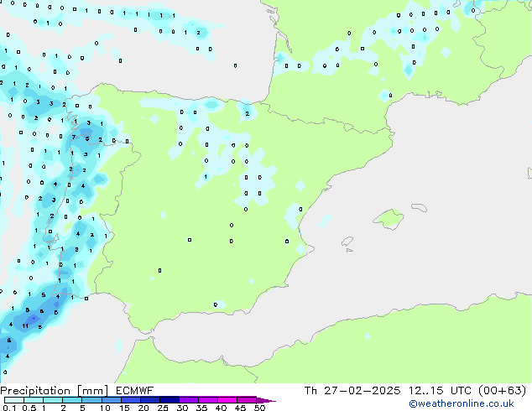Click the 15 legend scale label
This screenshot has width=532, height=411.
(x=124, y=408)
